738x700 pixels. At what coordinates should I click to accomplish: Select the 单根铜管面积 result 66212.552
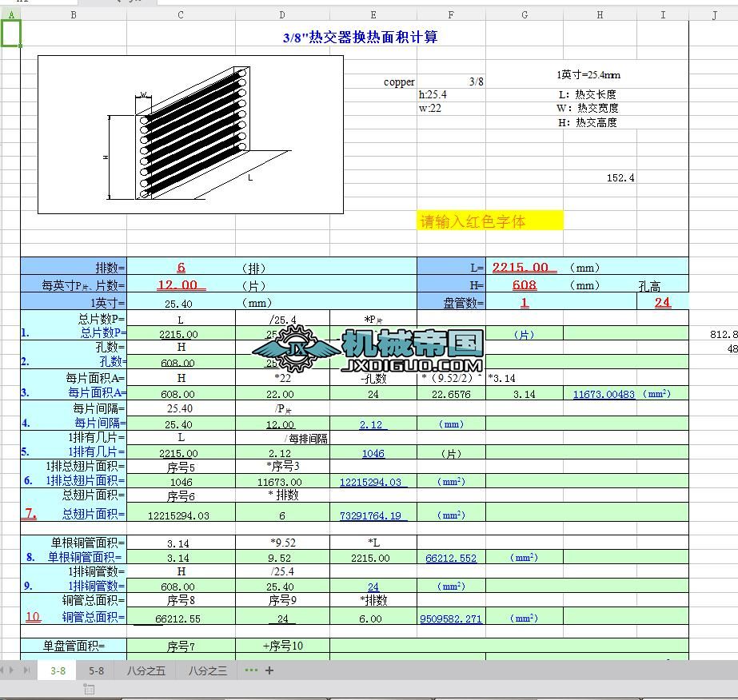pyautogui.click(x=451, y=558)
